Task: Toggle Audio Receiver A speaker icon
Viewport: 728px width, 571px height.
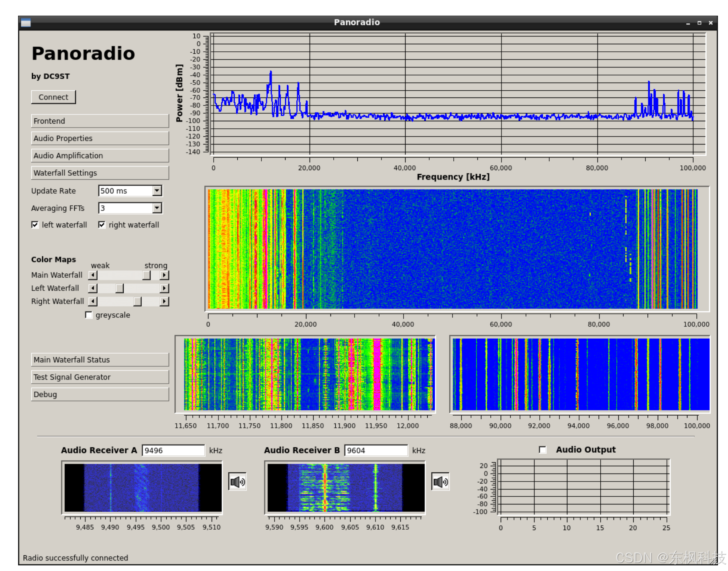Action: [237, 482]
